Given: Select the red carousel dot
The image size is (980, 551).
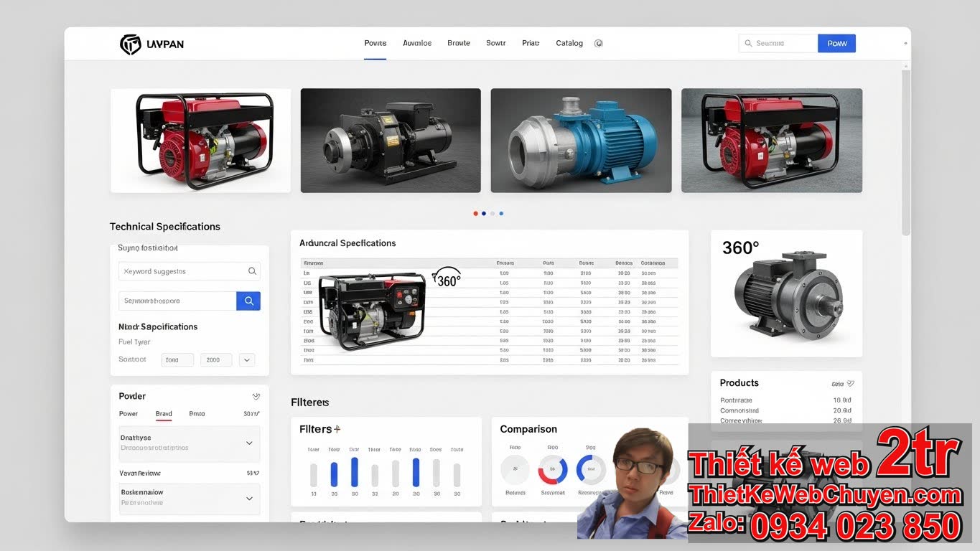Looking at the screenshot, I should (475, 213).
